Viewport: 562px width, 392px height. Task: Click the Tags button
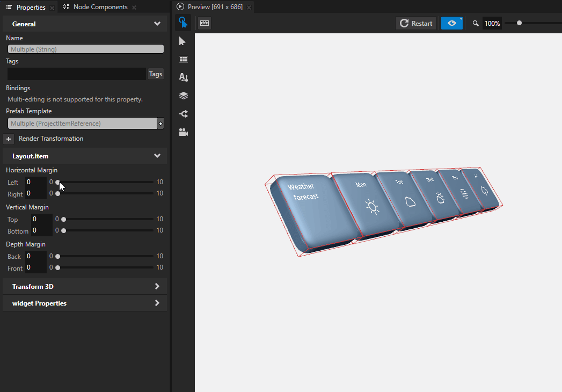tap(155, 74)
